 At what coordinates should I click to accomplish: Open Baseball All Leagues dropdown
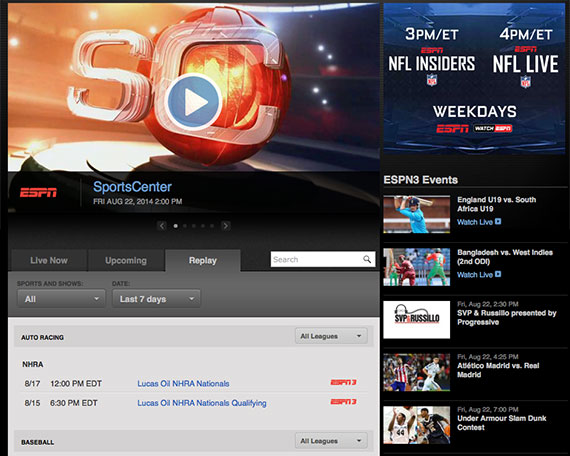(331, 441)
